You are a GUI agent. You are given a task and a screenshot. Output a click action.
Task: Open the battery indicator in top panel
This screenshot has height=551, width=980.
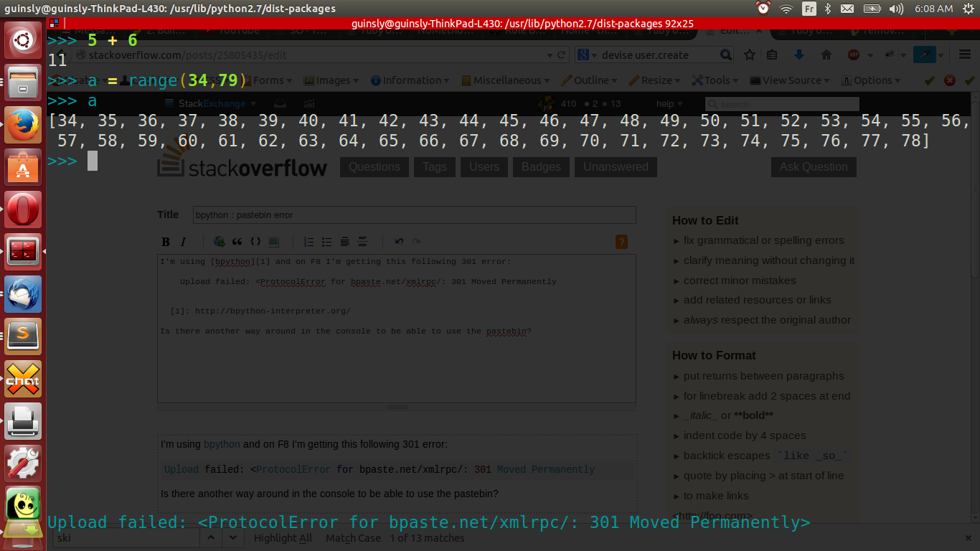(872, 9)
